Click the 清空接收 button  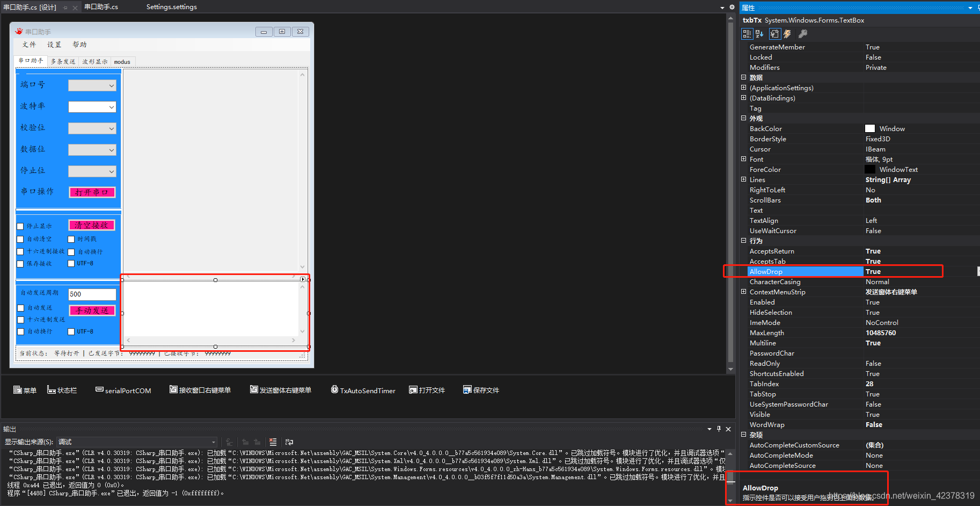coord(92,225)
